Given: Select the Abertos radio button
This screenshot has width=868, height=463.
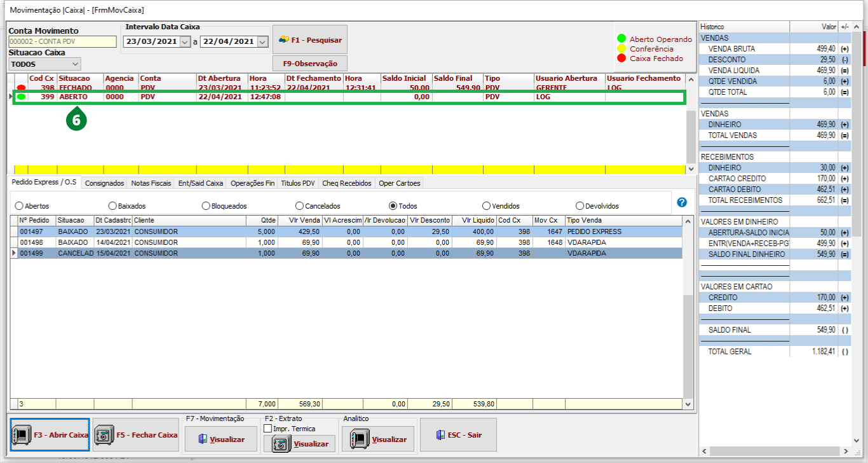Looking at the screenshot, I should pos(19,206).
